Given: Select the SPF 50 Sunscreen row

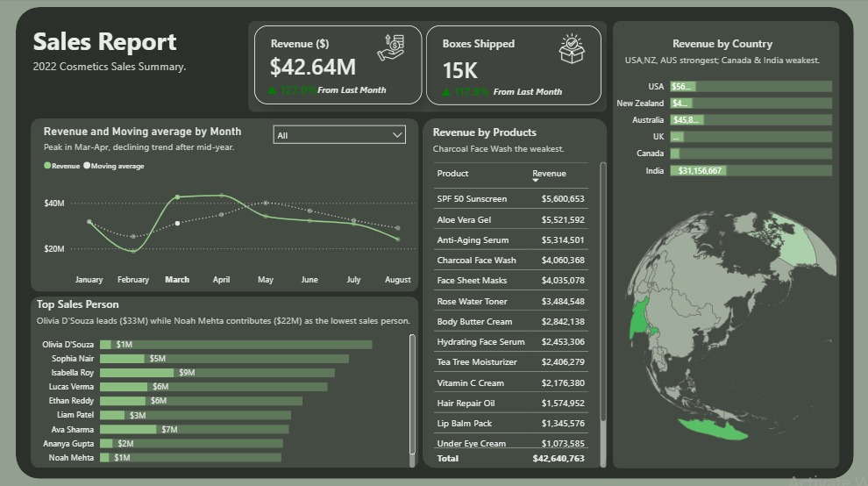Looking at the screenshot, I should point(510,199).
